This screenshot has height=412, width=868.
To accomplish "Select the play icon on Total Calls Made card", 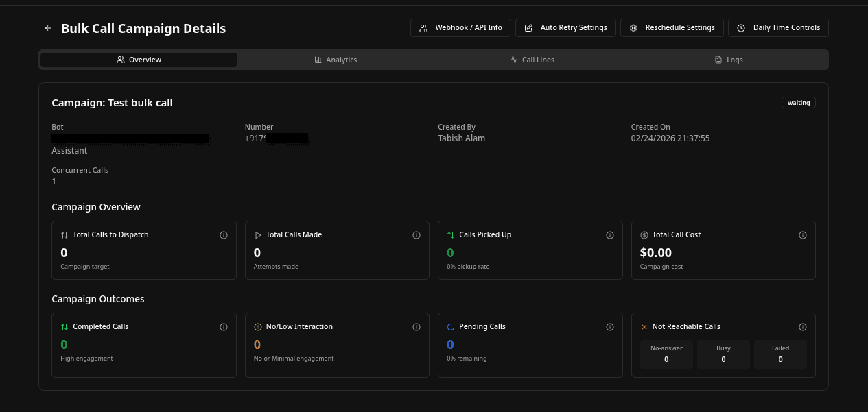I will point(257,234).
